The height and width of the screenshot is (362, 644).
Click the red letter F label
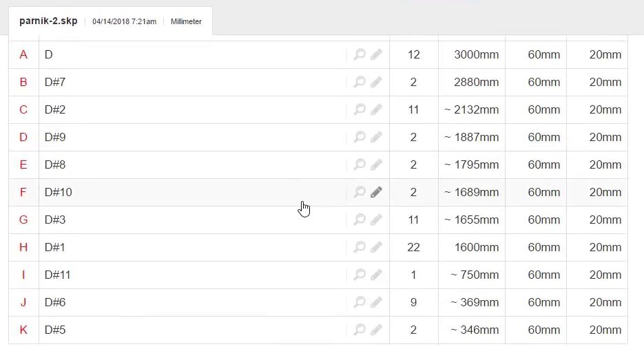(x=23, y=192)
